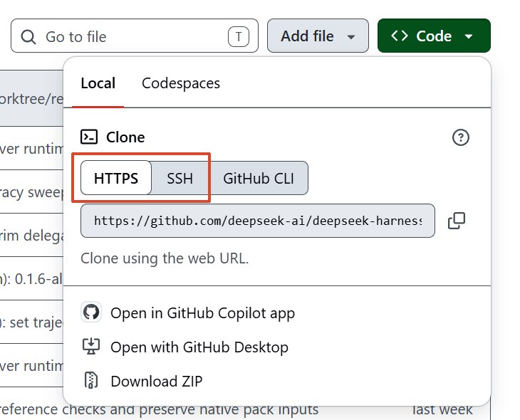
Task: Click the green Code button
Action: point(434,36)
